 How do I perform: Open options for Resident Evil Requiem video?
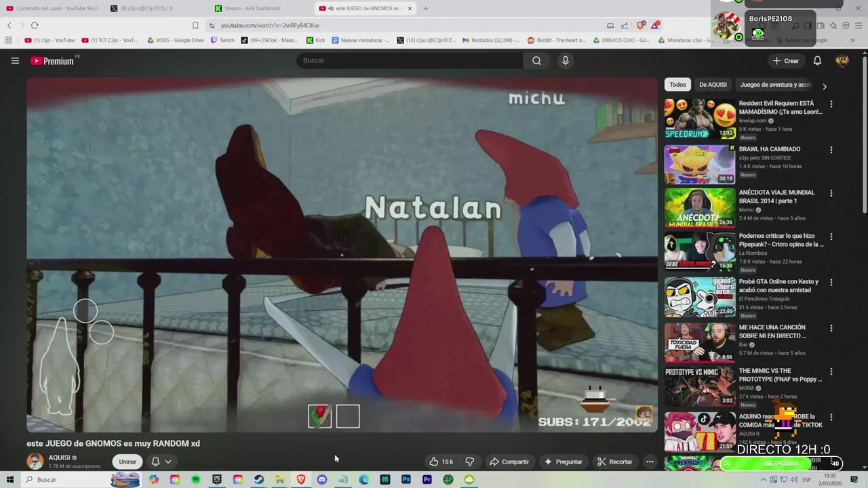(x=831, y=104)
